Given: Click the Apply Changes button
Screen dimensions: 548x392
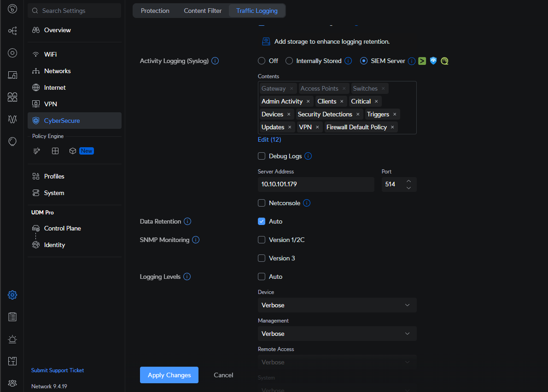Looking at the screenshot, I should [169, 375].
